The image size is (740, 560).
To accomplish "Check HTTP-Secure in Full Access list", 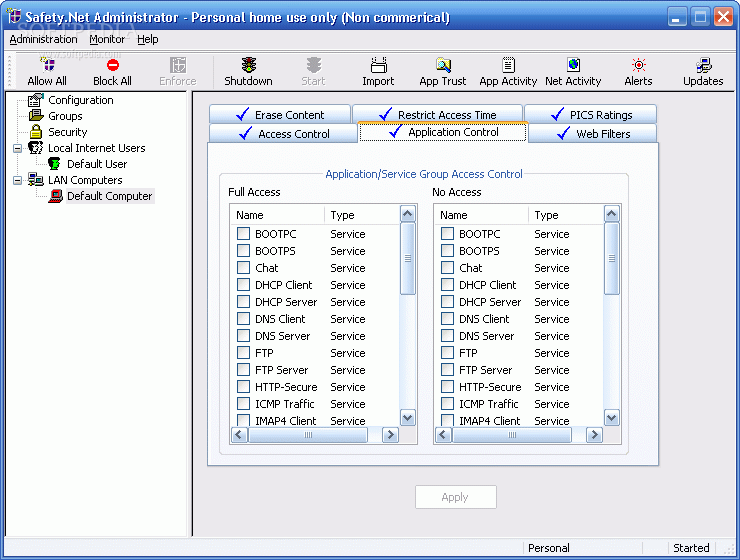I will pyautogui.click(x=244, y=386).
